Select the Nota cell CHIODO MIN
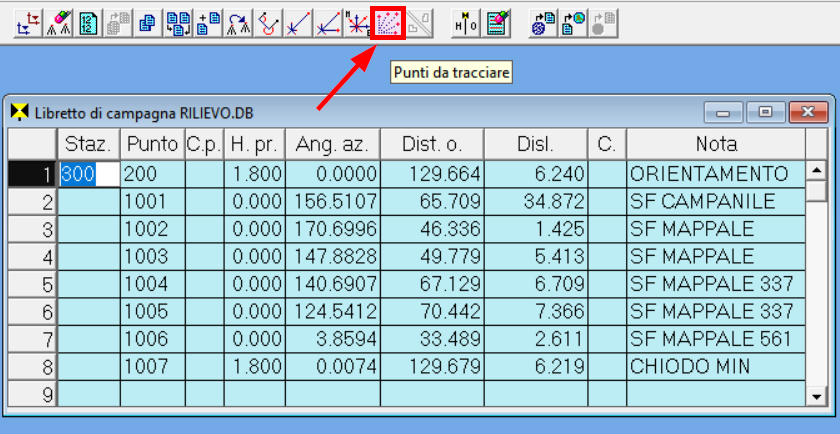The width and height of the screenshot is (840, 434). tap(716, 366)
